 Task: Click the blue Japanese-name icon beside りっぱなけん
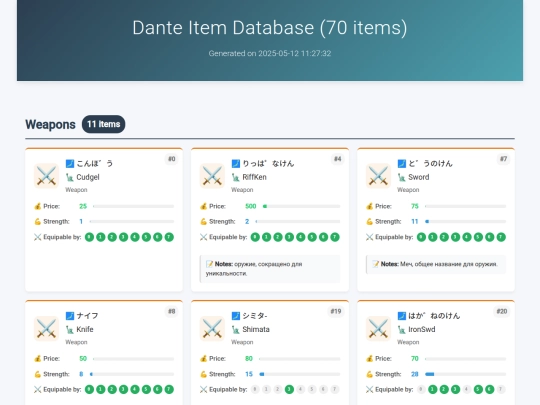pos(236,163)
